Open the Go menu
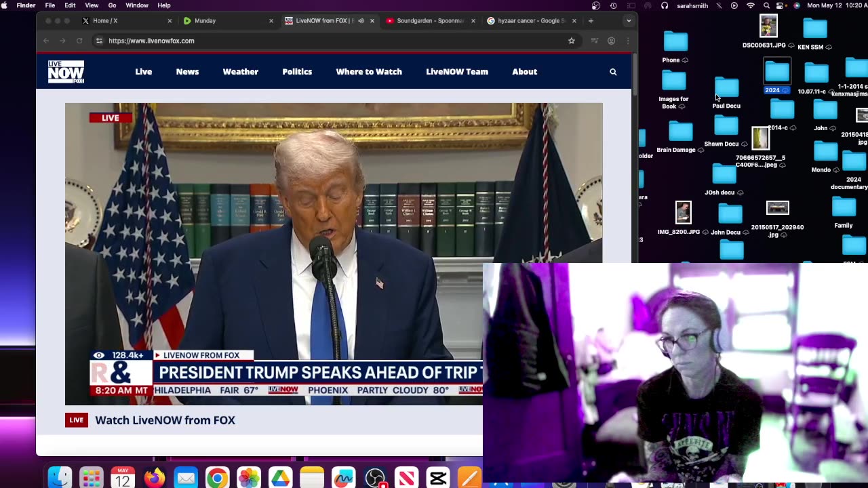Image resolution: width=868 pixels, height=488 pixels. pyautogui.click(x=113, y=5)
